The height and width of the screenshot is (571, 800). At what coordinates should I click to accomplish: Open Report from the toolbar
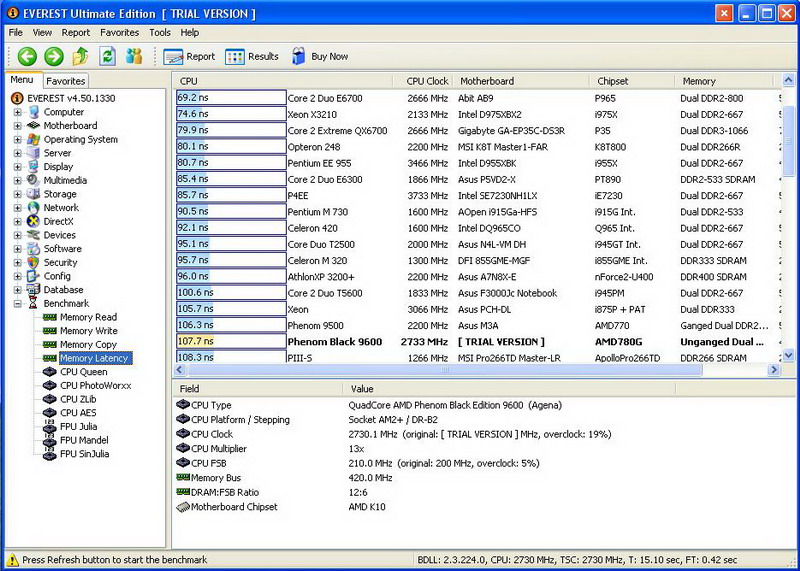(x=189, y=57)
